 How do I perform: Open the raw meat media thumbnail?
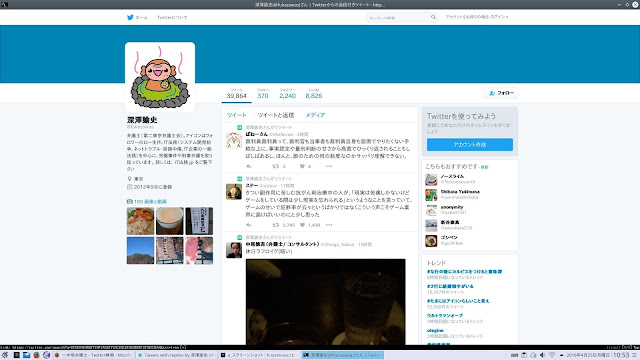(170, 250)
